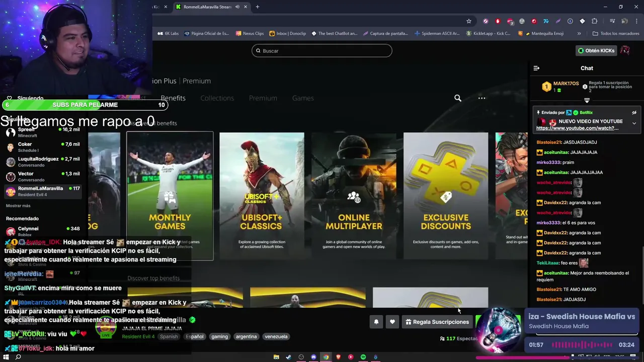Image resolution: width=644 pixels, height=362 pixels.
Task: Open Windows Start menu
Action: pos(6,357)
